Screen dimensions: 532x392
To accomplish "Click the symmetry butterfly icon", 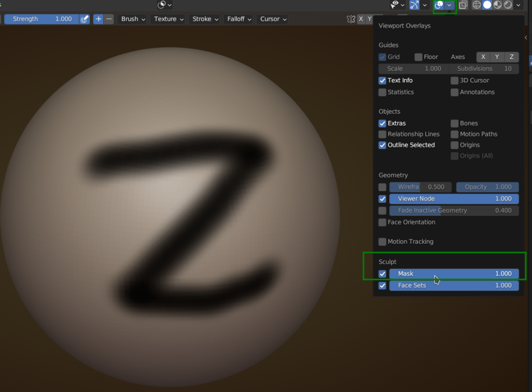I will 351,19.
